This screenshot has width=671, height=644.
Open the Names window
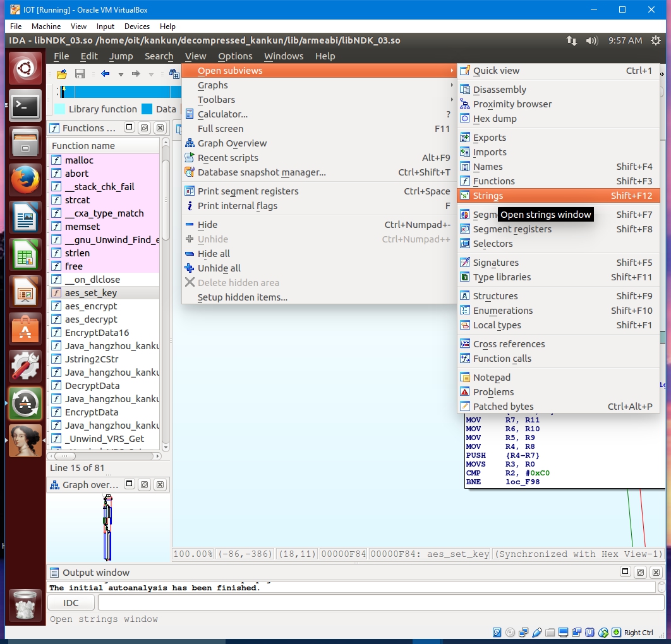click(x=558, y=167)
